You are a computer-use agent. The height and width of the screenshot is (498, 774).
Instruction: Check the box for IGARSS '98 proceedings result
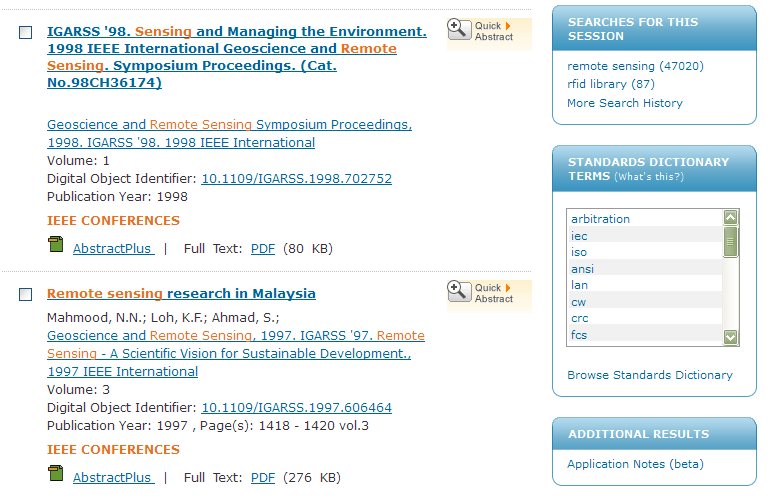pyautogui.click(x=26, y=33)
